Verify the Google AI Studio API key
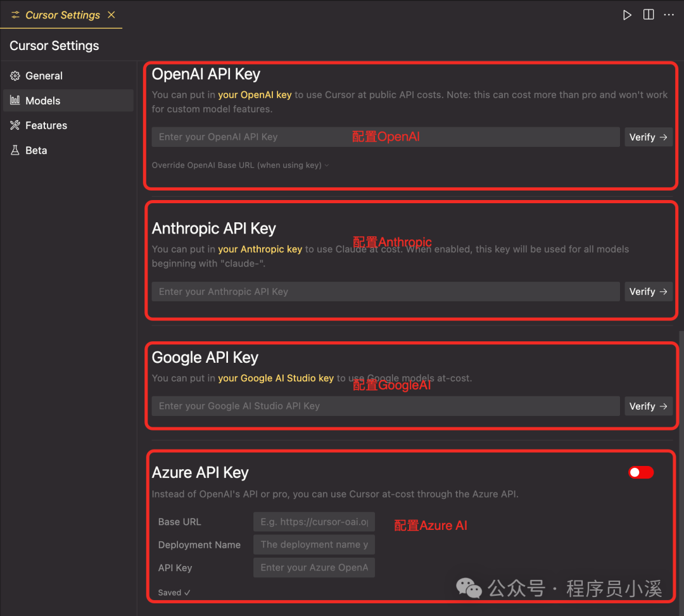 click(649, 406)
